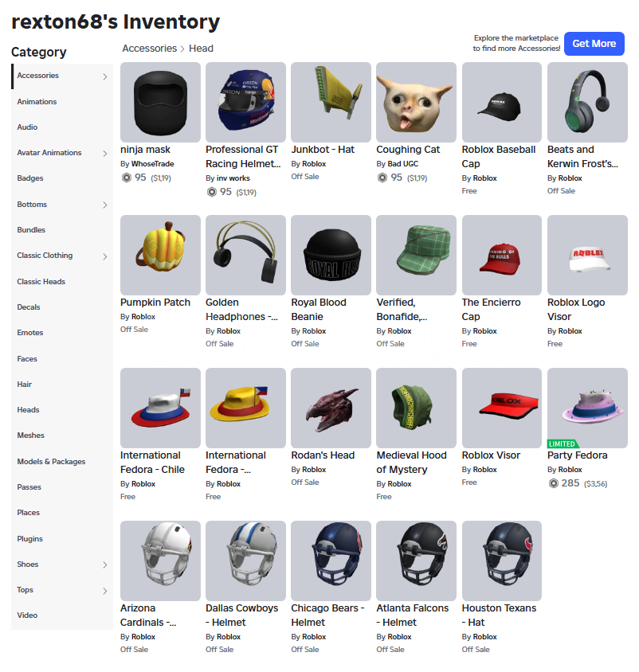Select the Coughing Cat item image

pyautogui.click(x=416, y=102)
